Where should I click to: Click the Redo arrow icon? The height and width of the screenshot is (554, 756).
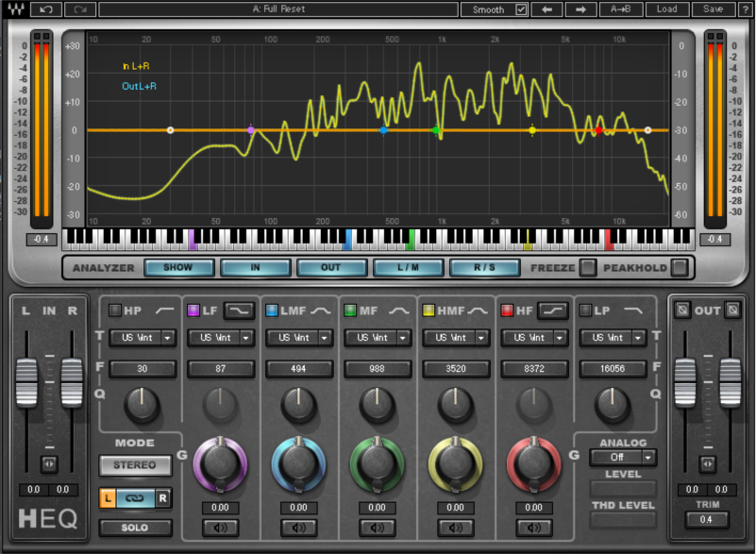80,9
